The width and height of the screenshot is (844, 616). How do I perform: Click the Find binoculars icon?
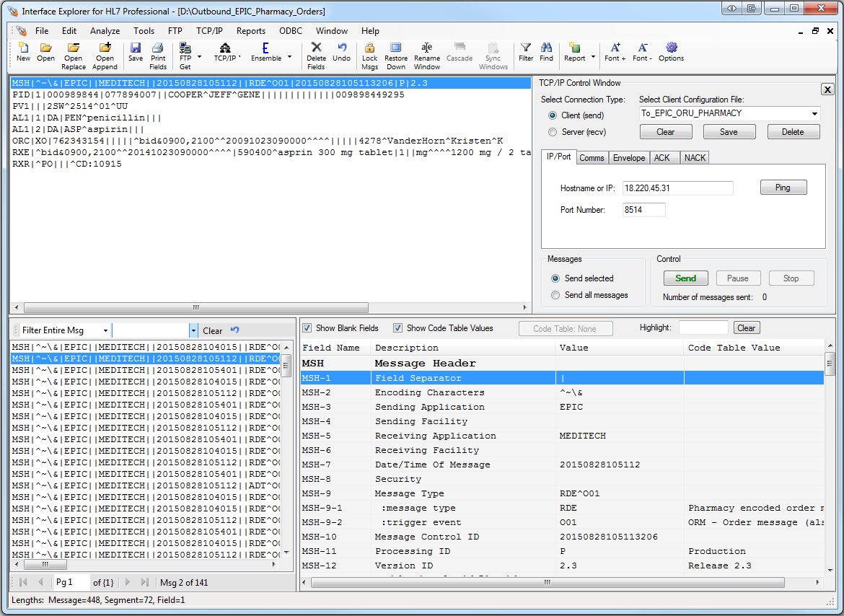pos(546,53)
